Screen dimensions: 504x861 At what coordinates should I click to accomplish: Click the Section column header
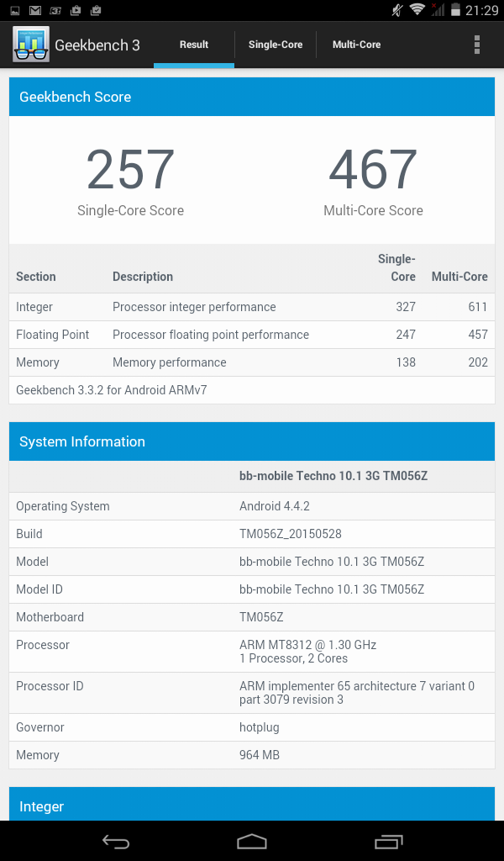tap(35, 277)
